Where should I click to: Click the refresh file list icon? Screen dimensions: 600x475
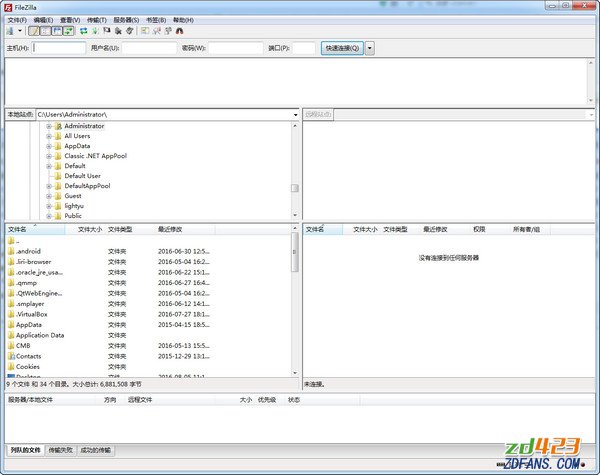coord(82,31)
